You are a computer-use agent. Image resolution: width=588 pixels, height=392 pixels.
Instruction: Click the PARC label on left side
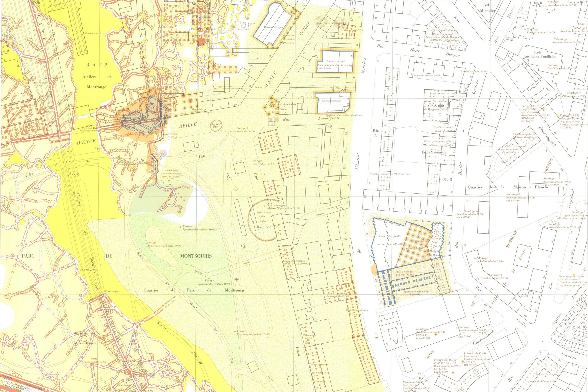(28, 256)
